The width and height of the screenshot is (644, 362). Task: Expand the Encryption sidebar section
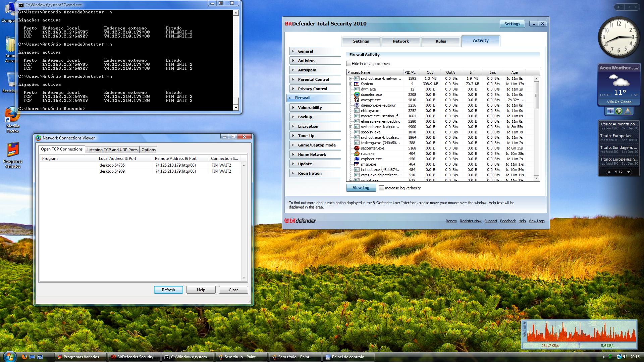[315, 126]
